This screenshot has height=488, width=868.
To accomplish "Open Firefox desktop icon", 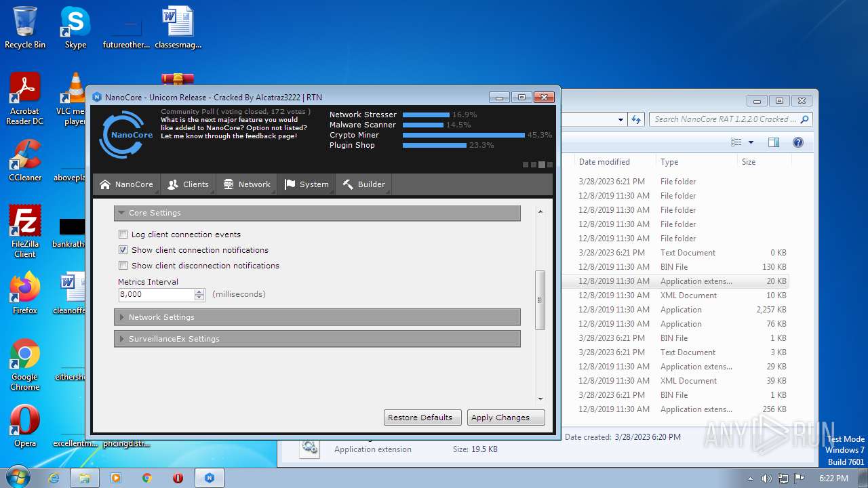I will click(x=25, y=293).
